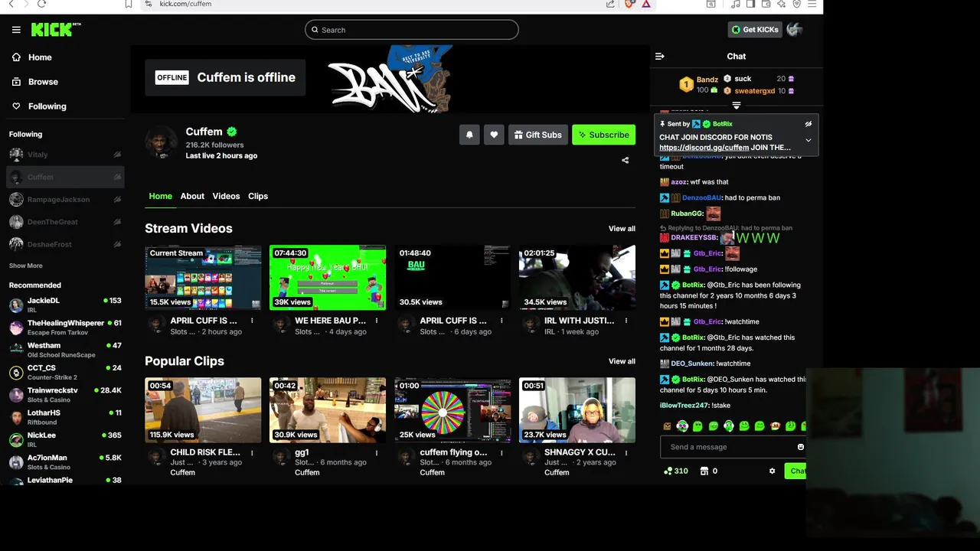Click the KICK logo
Viewport: 980px width, 551px height.
click(55, 30)
